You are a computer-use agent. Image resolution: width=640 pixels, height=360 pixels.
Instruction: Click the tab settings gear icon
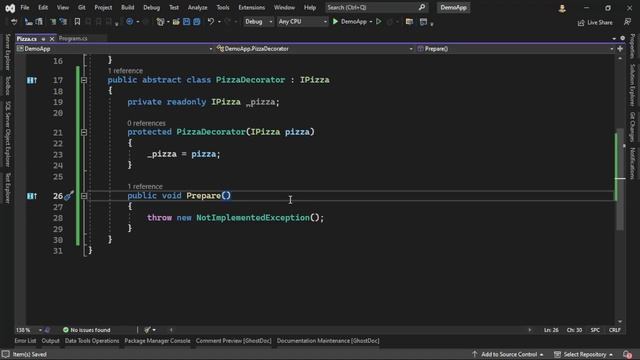pos(622,38)
